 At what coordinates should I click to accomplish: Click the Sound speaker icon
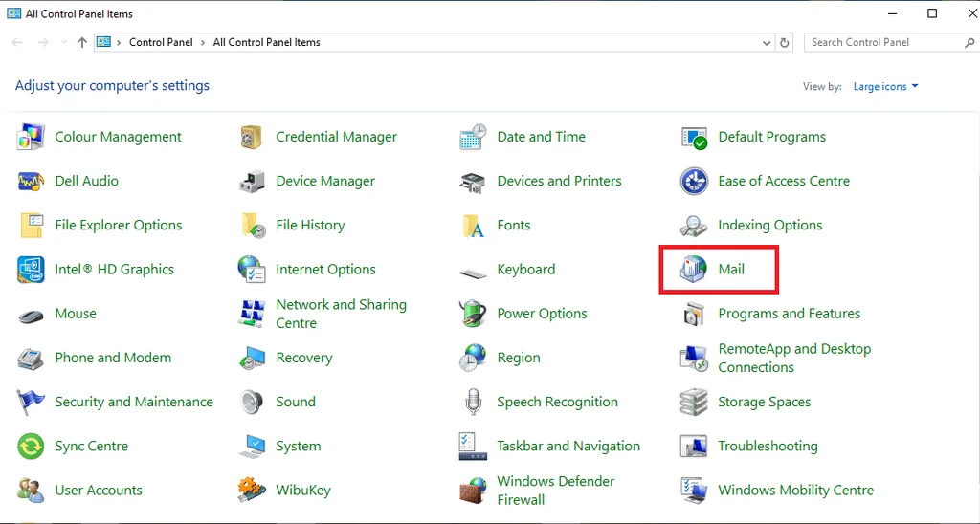click(x=252, y=403)
